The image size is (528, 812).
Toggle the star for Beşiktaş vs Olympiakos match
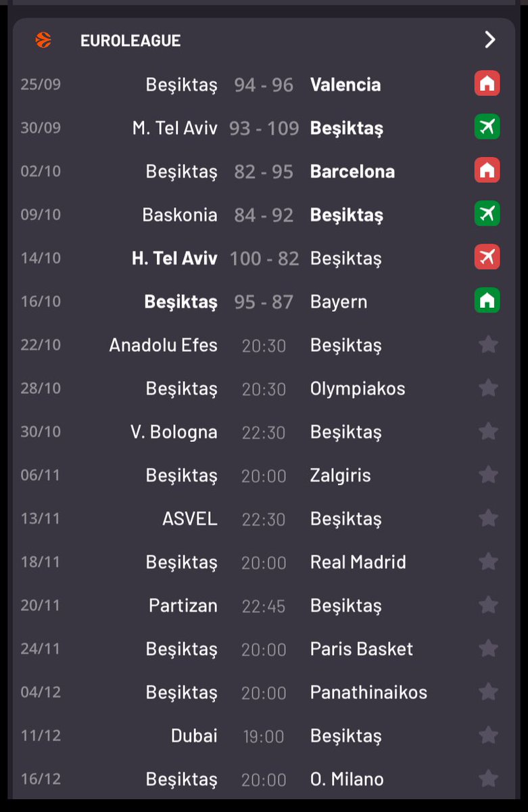488,388
